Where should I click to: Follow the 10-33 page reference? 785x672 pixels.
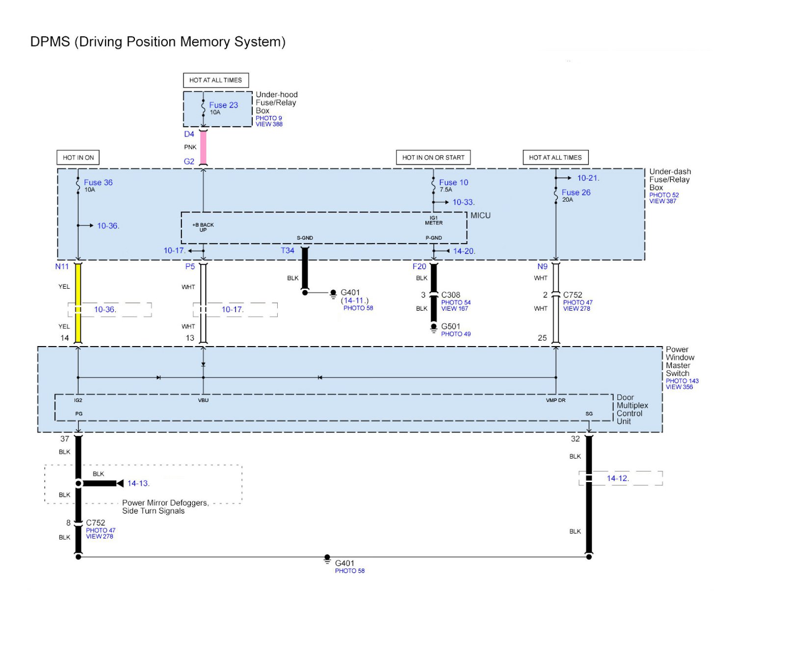pos(463,202)
